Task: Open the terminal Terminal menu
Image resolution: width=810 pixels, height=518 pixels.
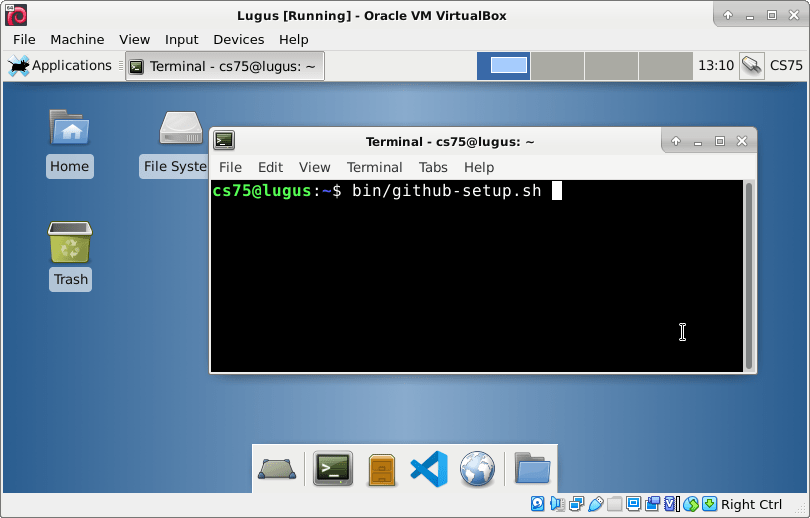Action: [374, 167]
